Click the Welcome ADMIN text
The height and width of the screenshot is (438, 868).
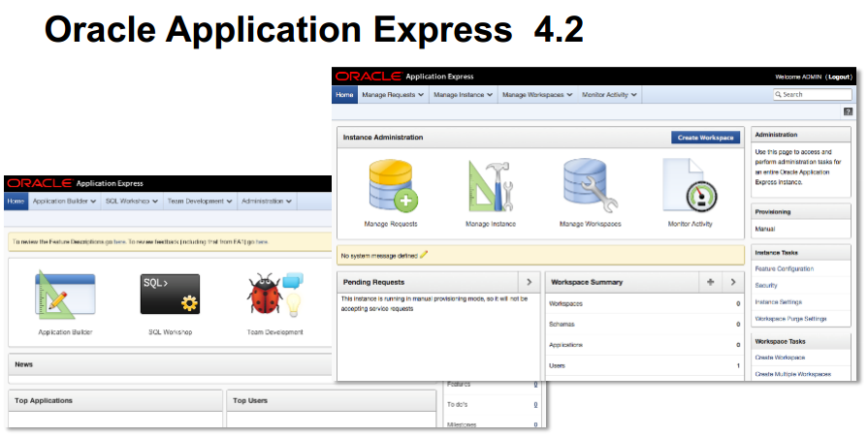pyautogui.click(x=798, y=77)
